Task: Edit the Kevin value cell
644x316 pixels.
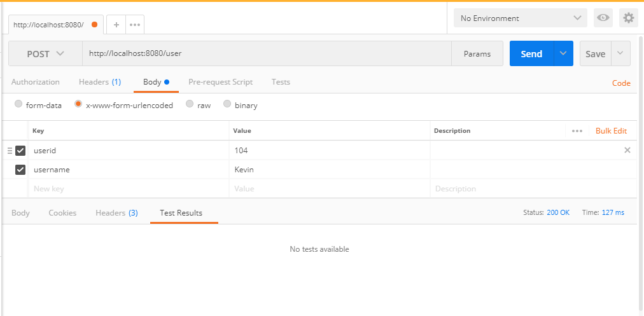Action: tap(330, 170)
